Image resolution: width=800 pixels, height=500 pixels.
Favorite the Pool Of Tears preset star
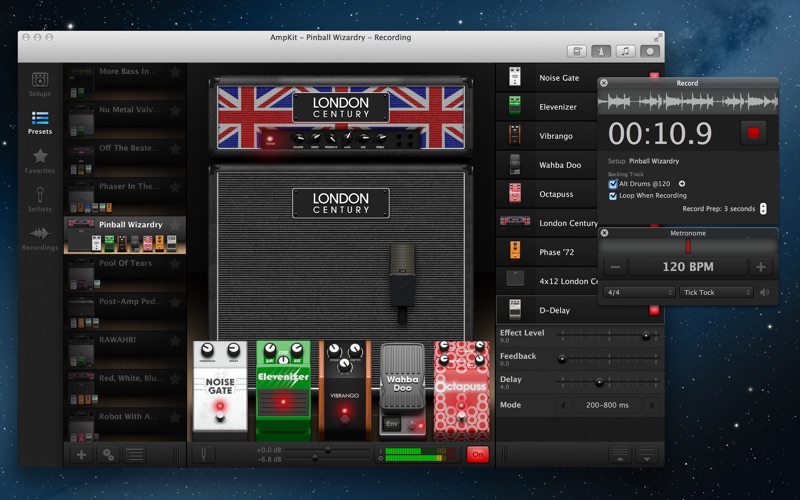click(175, 263)
